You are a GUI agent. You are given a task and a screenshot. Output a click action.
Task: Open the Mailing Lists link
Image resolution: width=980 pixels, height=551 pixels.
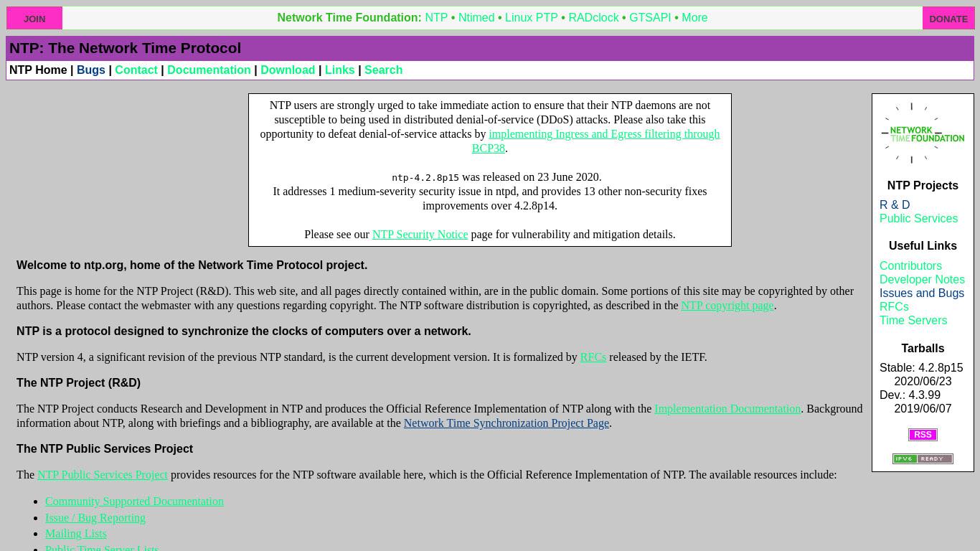pyautogui.click(x=76, y=534)
